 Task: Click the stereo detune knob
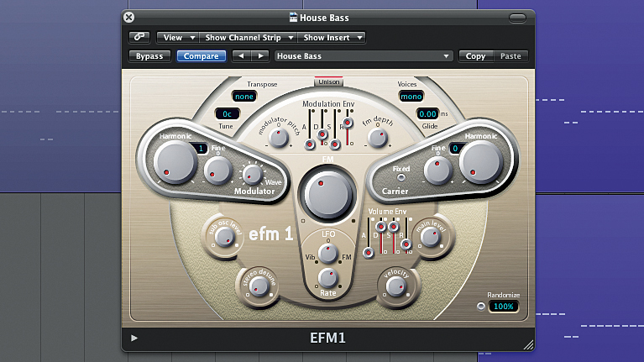pos(259,286)
